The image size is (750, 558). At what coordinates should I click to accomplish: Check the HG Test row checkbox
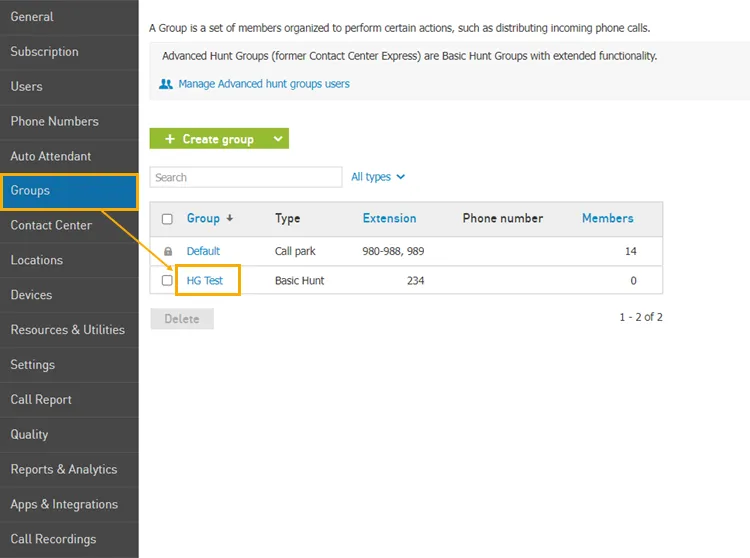(167, 280)
